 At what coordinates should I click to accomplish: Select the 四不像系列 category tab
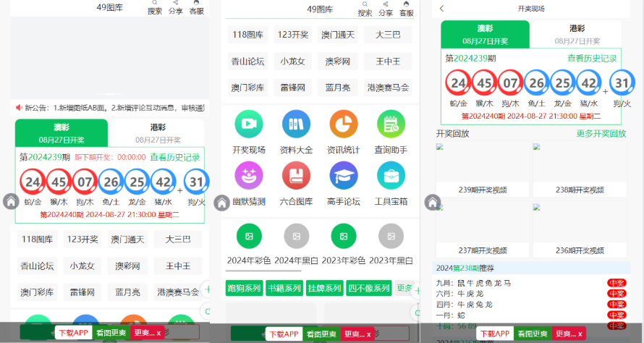(369, 288)
